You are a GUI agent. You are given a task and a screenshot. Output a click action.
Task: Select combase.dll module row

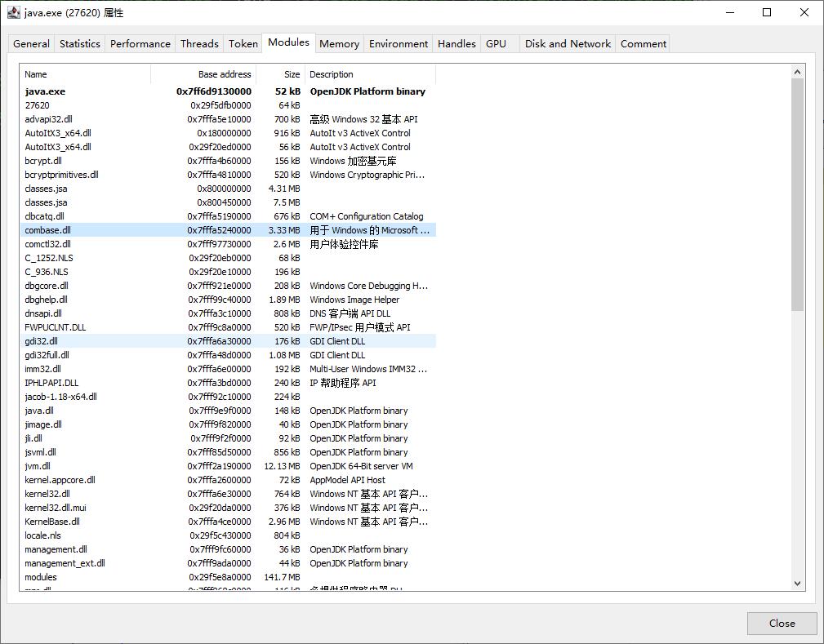[228, 230]
